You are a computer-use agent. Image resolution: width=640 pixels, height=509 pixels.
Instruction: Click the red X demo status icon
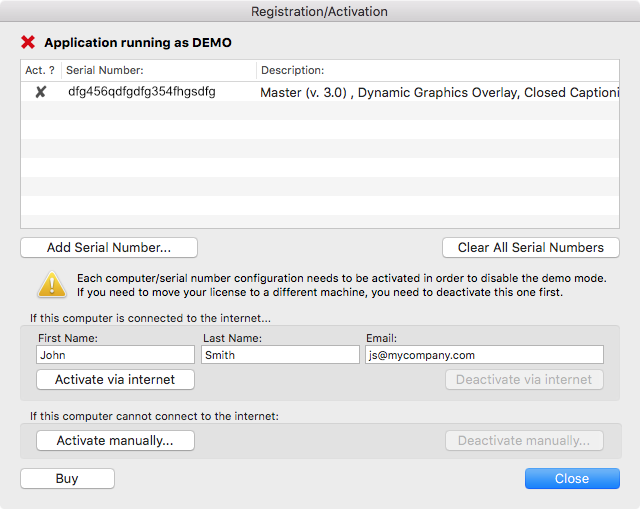tap(28, 42)
